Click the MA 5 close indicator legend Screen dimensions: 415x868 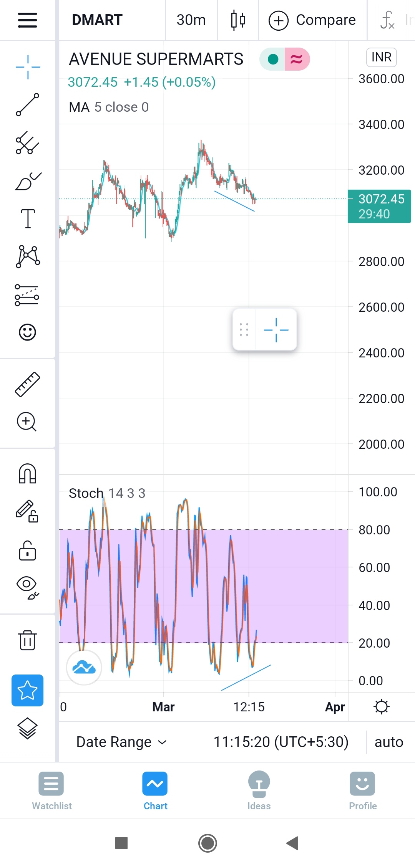109,107
